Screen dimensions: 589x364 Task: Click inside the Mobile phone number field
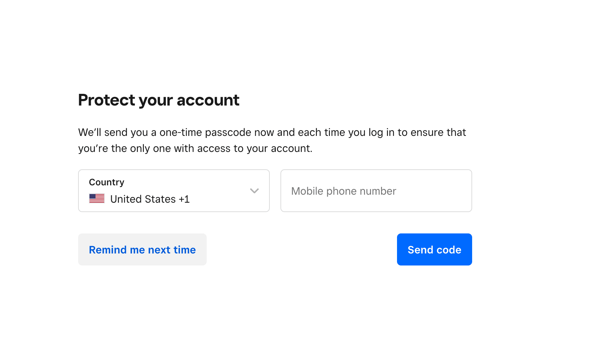tap(376, 191)
